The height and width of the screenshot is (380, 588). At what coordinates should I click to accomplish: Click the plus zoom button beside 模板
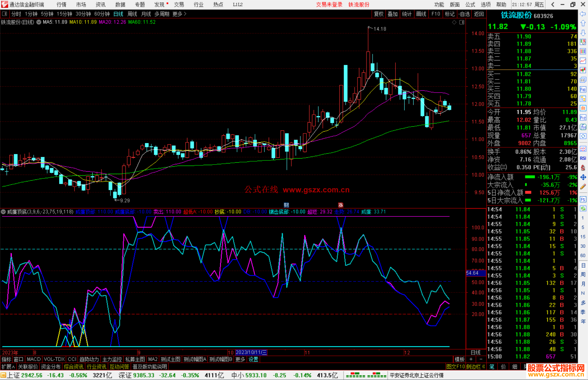tap(471, 359)
